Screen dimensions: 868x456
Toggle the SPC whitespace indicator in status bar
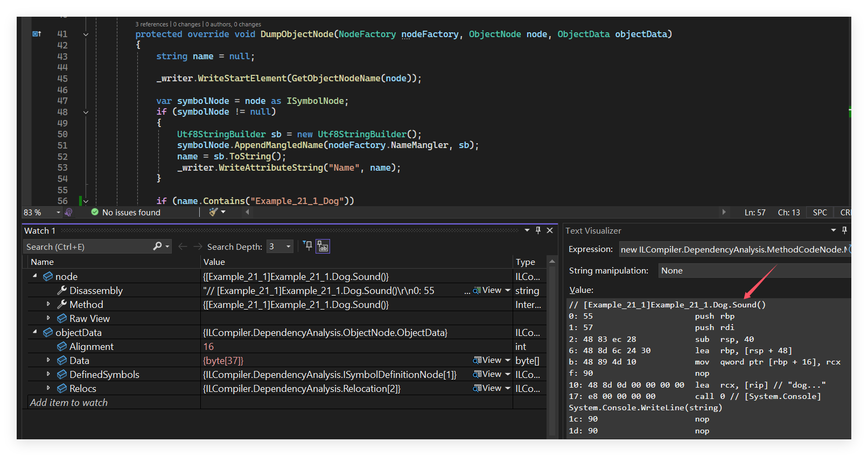tap(820, 213)
